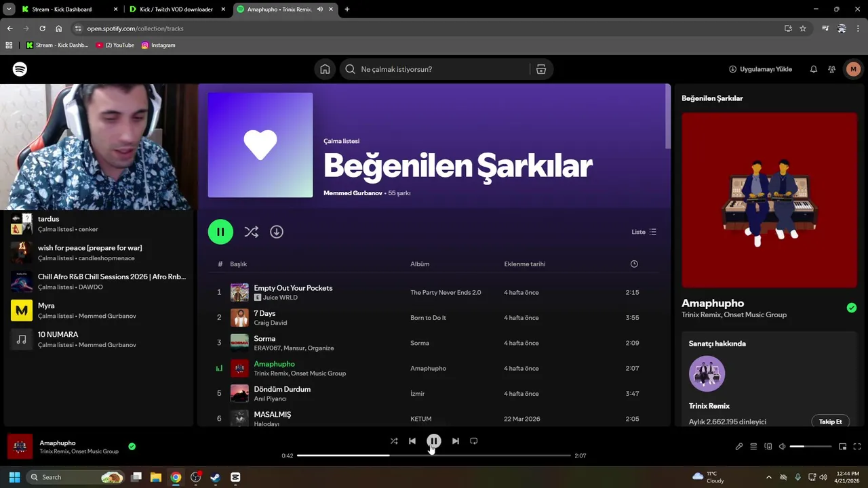Screen dimensions: 868x488
Task: Open Windows Start menu
Action: tap(14, 477)
